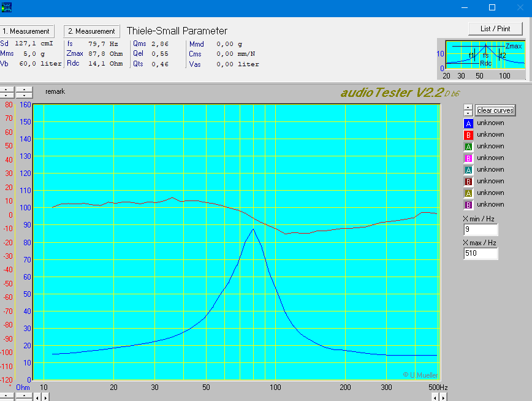Open the 2. Measurement button
This screenshot has width=532, height=401.
point(91,31)
